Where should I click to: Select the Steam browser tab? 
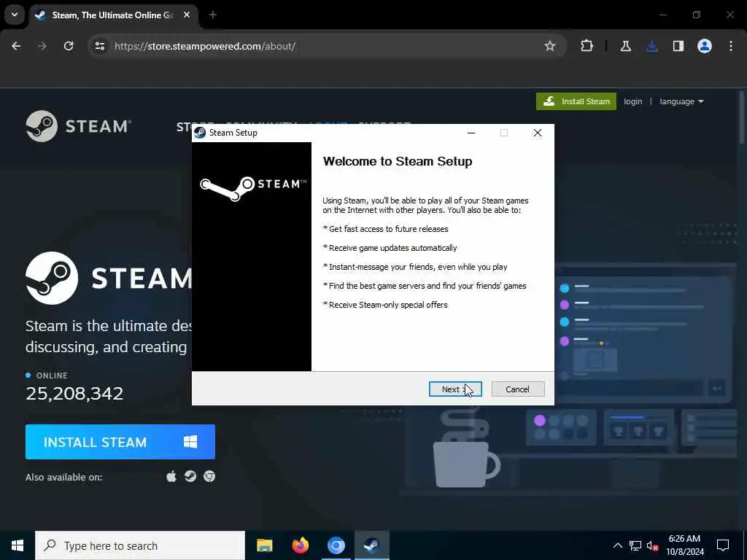115,15
